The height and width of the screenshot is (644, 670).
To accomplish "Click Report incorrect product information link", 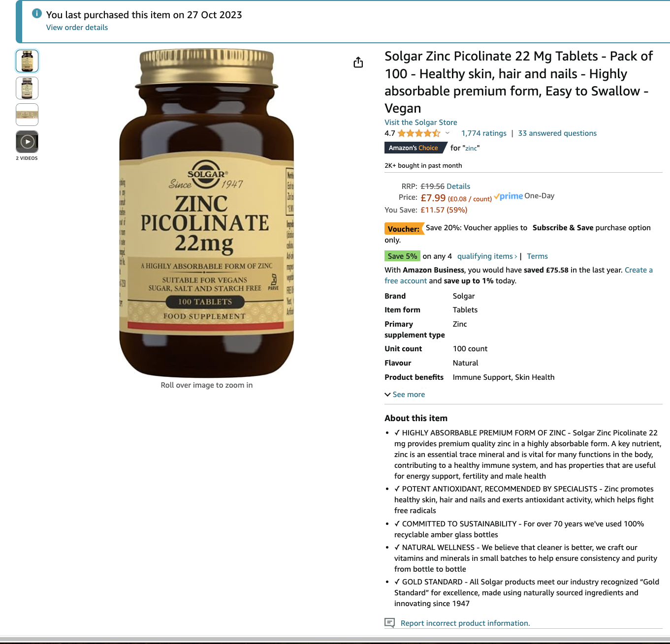I will click(x=465, y=623).
